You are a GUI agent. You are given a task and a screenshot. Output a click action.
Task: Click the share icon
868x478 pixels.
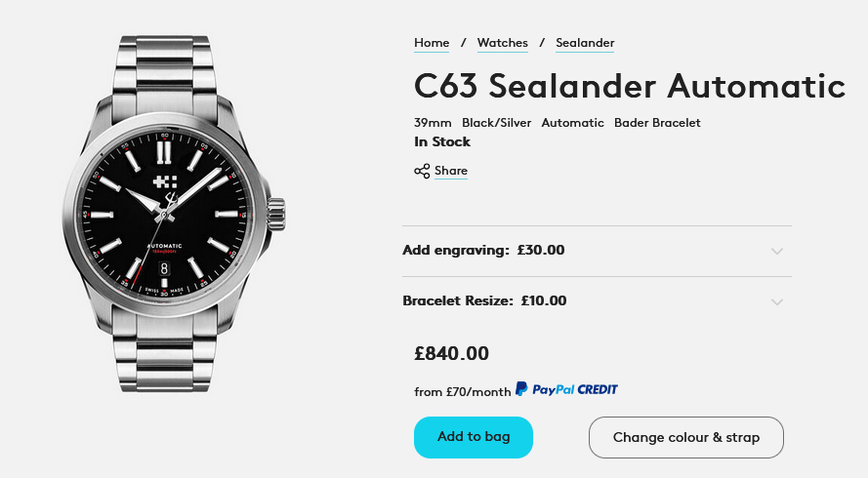pyautogui.click(x=422, y=172)
